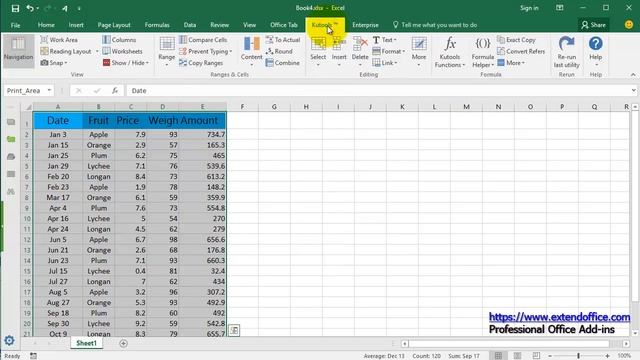Screen dimensions: 640x360
Task: Re-run the last utility
Action: coord(567,51)
